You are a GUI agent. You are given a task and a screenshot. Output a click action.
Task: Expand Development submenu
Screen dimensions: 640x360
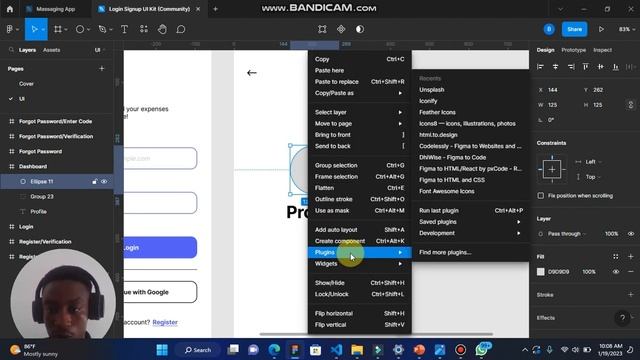pos(470,233)
